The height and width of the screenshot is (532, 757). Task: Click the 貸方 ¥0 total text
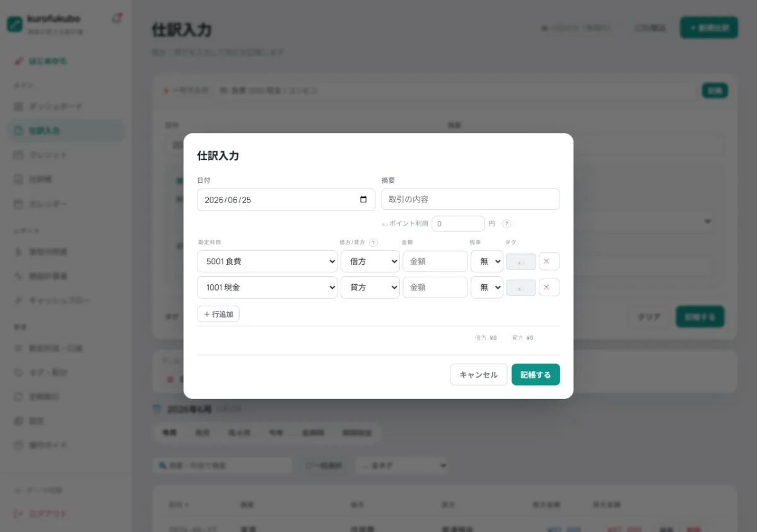(523, 338)
